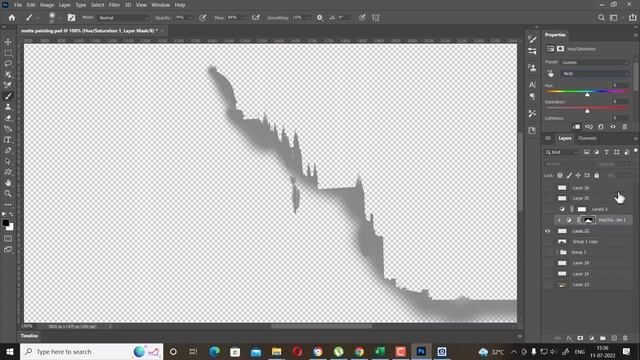Select on-image adjustment hand tool
The height and width of the screenshot is (360, 640).
(x=551, y=73)
